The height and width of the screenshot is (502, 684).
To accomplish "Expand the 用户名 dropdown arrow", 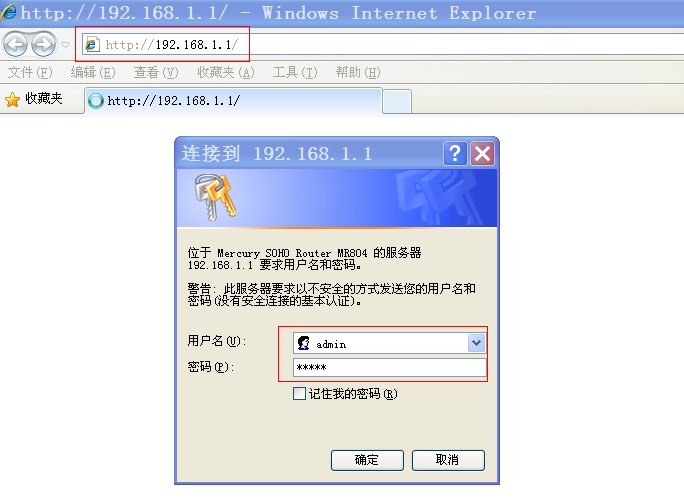I will coord(476,343).
